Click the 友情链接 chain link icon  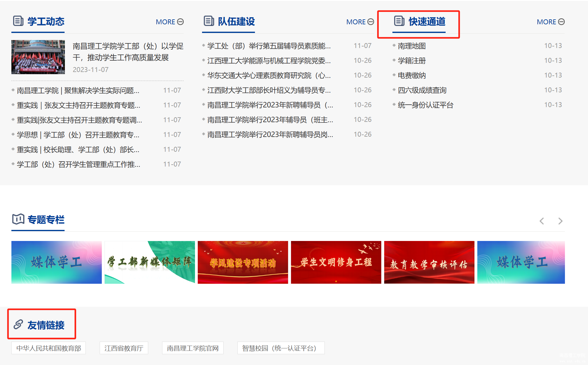(18, 324)
